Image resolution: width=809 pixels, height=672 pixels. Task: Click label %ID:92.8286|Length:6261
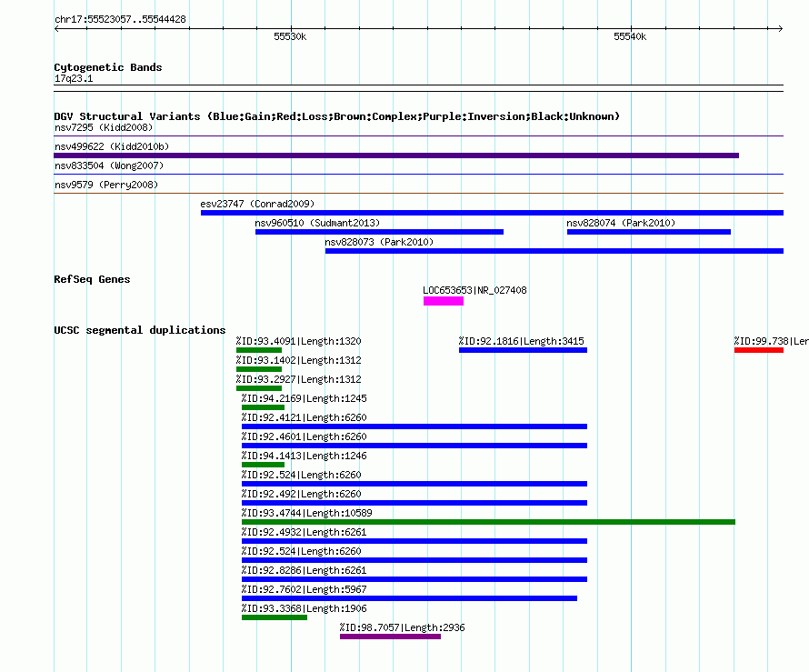pos(304,570)
